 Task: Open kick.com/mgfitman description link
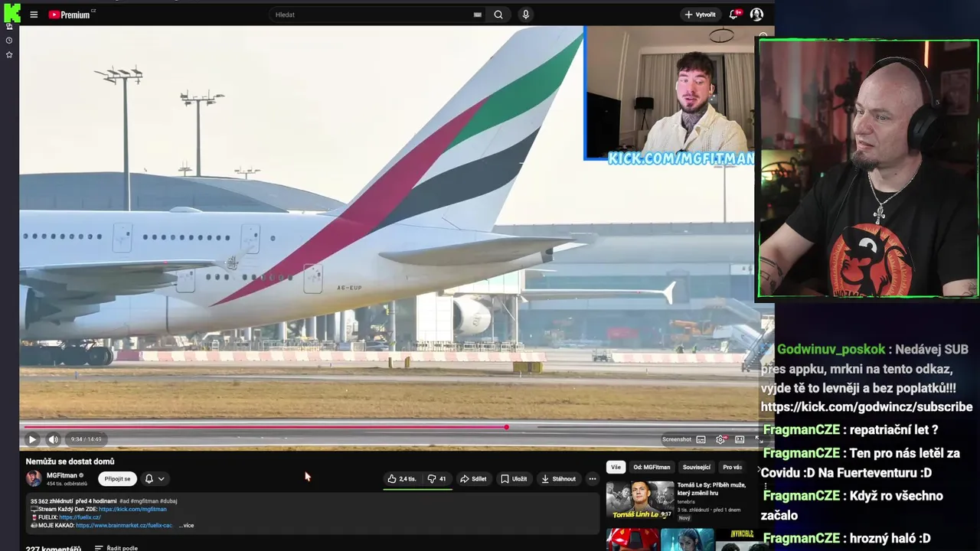tap(132, 509)
